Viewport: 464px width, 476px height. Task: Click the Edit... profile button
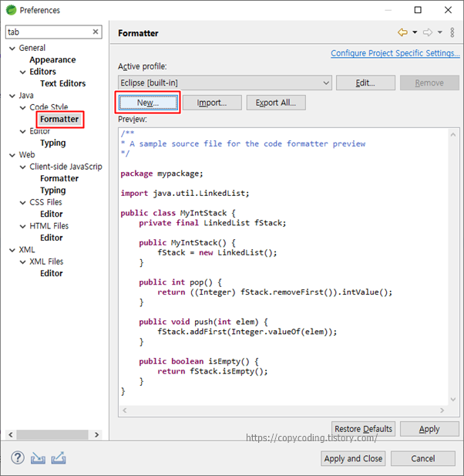(365, 83)
